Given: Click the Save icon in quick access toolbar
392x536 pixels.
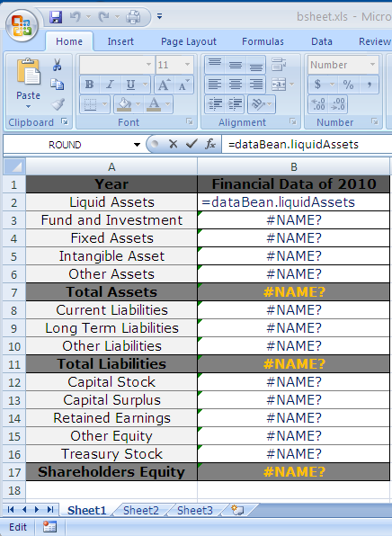Looking at the screenshot, I should pyautogui.click(x=56, y=17).
